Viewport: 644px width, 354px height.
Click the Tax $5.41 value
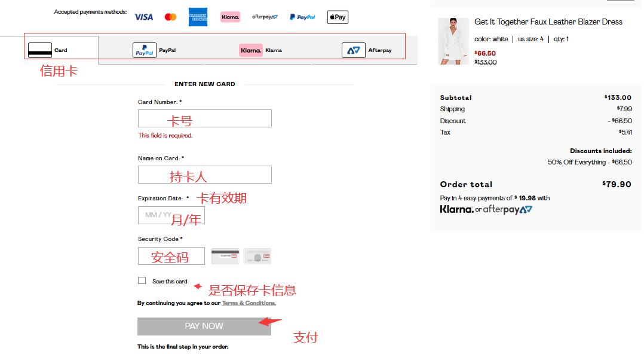(x=625, y=132)
